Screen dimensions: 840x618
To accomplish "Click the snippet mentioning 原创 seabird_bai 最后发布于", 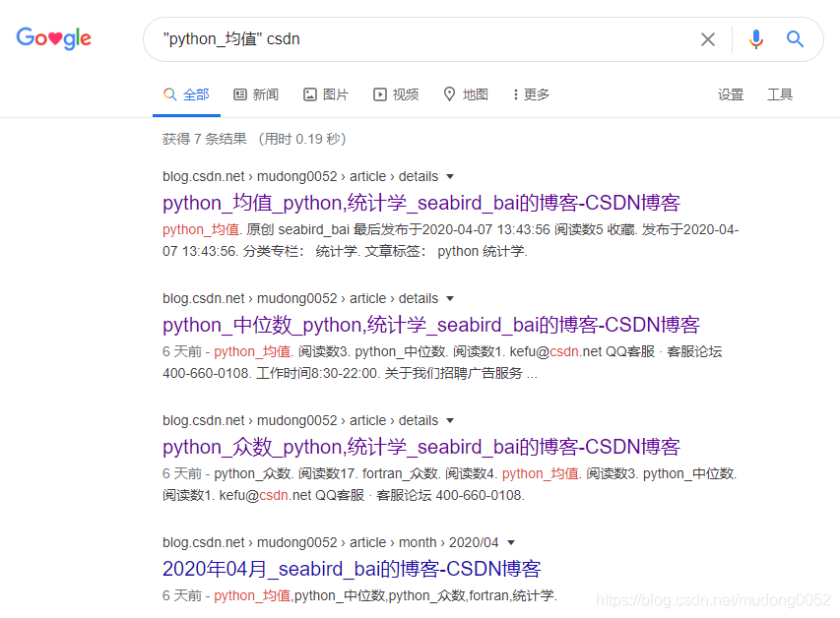I will click(451, 240).
